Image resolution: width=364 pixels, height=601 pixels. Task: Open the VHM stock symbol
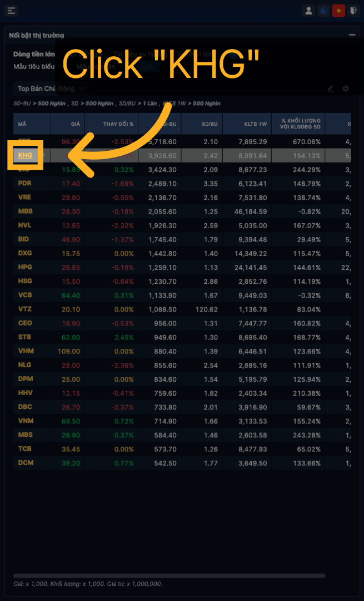(25, 351)
